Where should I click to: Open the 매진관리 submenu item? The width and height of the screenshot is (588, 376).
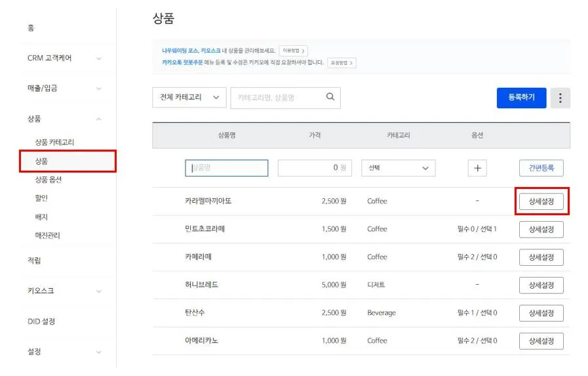coord(48,236)
